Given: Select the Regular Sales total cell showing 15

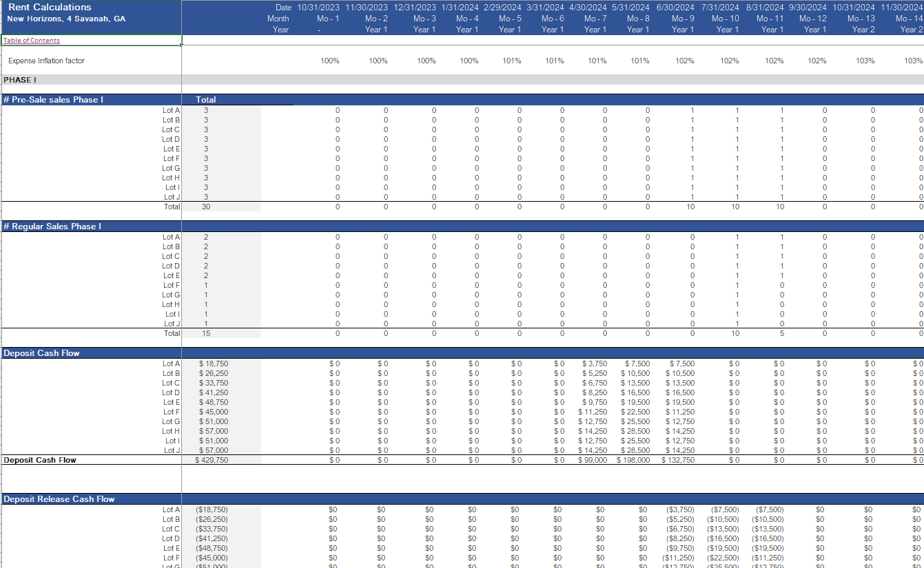Looking at the screenshot, I should 206,333.
